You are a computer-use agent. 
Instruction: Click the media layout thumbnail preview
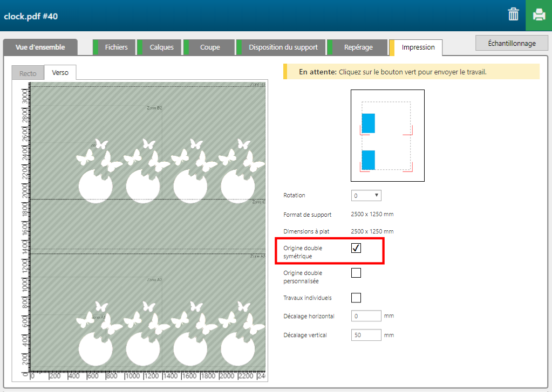[x=387, y=135]
